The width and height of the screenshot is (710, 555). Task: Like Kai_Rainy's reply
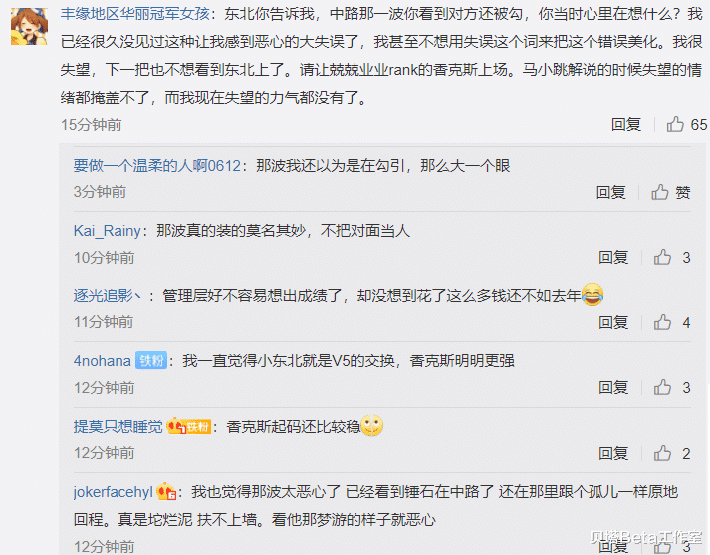point(662,258)
